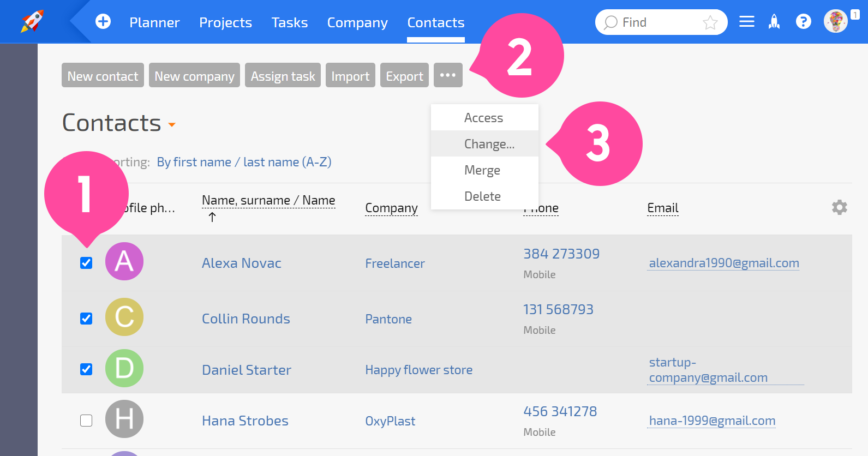Click the Export button
Screen dimensions: 868x456
coord(404,75)
